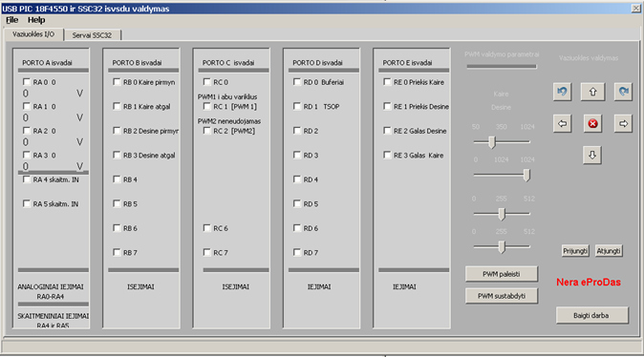Click the PWM paleisti button
The width and height of the screenshot is (644, 357).
coord(502,274)
